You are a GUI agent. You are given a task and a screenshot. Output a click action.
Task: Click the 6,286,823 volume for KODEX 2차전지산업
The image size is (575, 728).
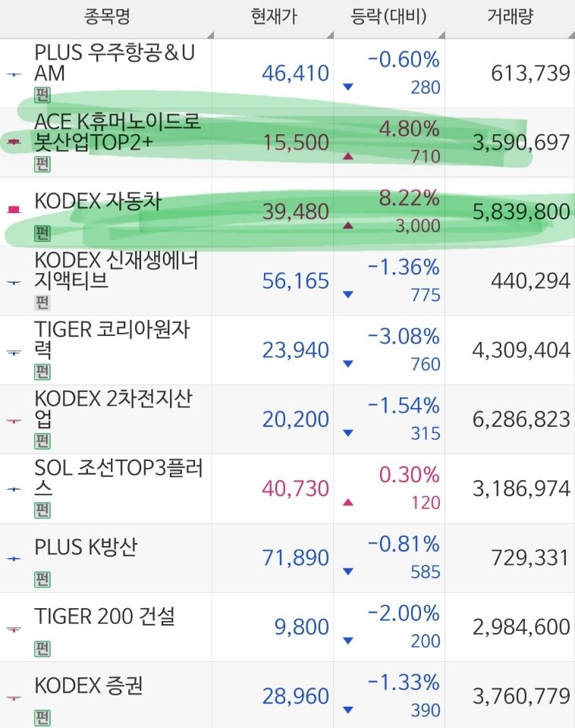coord(521,419)
